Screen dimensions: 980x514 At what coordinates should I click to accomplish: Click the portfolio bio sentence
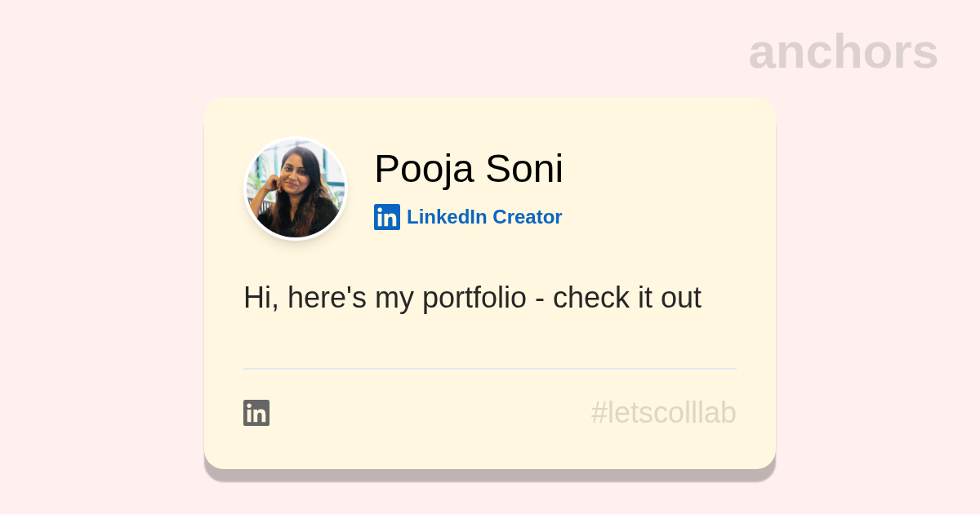472,298
